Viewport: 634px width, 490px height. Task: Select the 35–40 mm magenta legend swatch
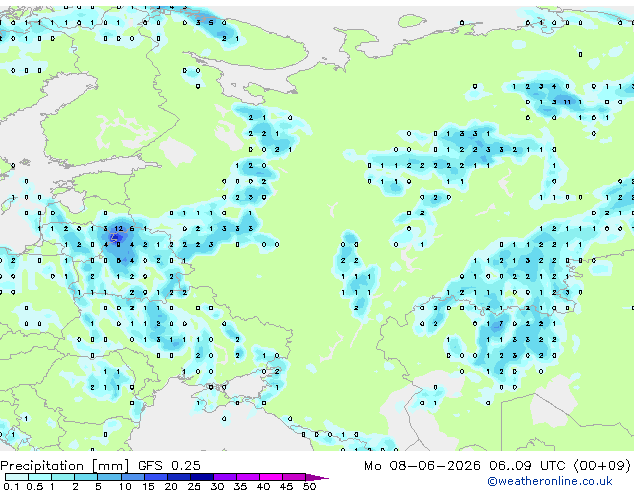click(247, 477)
